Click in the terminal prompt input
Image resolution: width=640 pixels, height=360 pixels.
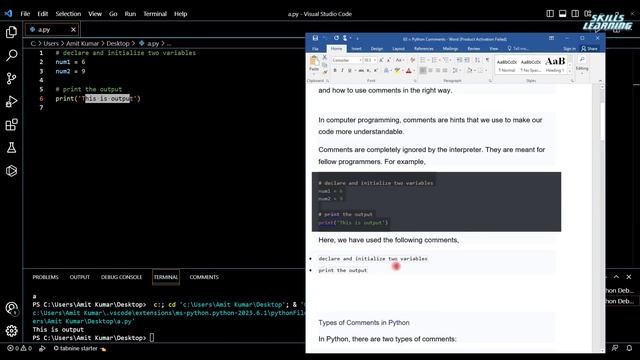coord(152,338)
